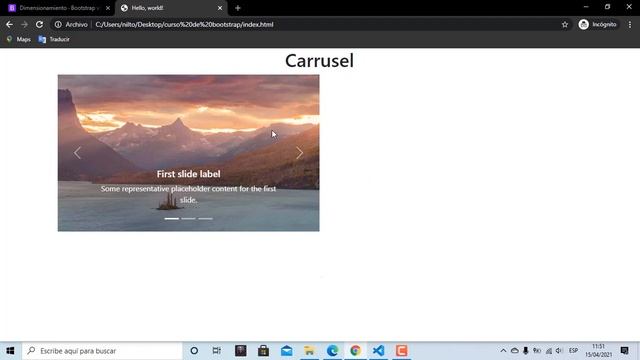Click the browser back arrow
Image resolution: width=640 pixels, height=360 pixels.
pyautogui.click(x=9, y=24)
